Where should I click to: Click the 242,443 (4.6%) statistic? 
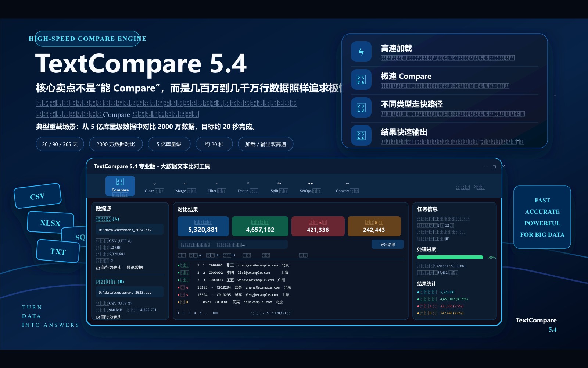pyautogui.click(x=452, y=313)
